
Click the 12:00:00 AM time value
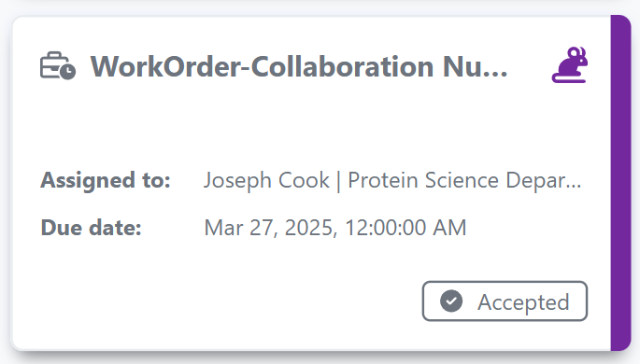pos(405,228)
